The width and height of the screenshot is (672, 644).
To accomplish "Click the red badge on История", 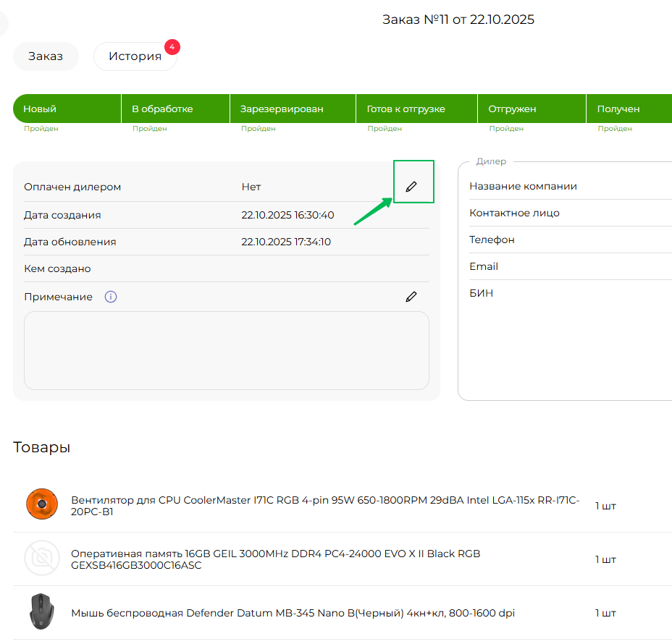I will pos(172,47).
